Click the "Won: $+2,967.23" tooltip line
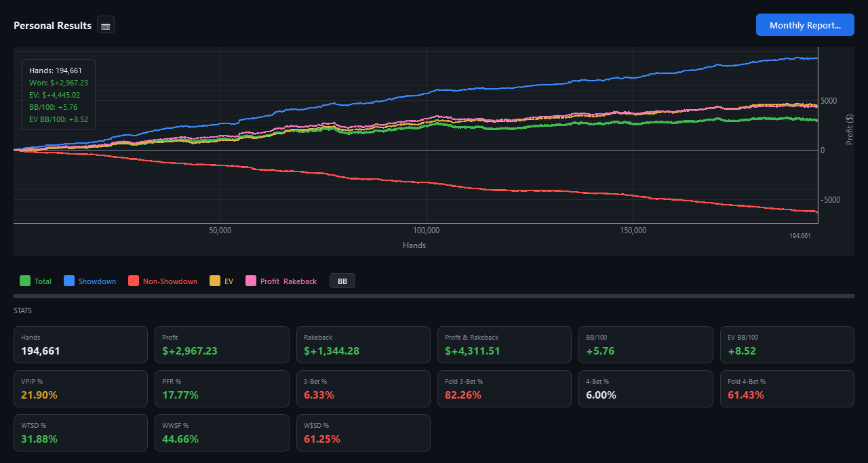The height and width of the screenshot is (463, 868). 58,83
